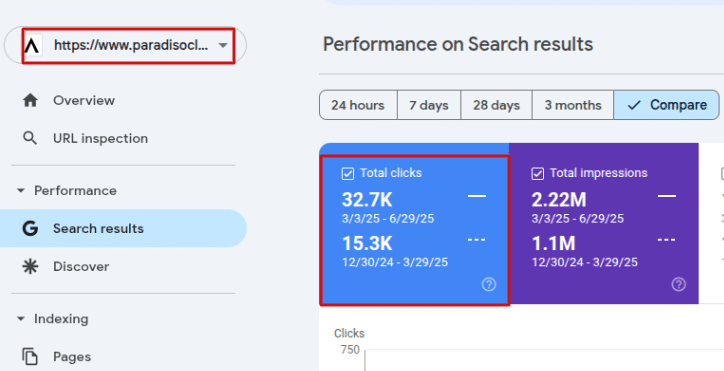The height and width of the screenshot is (371, 724).
Task: Collapse the Indexing section
Action: tap(21, 319)
